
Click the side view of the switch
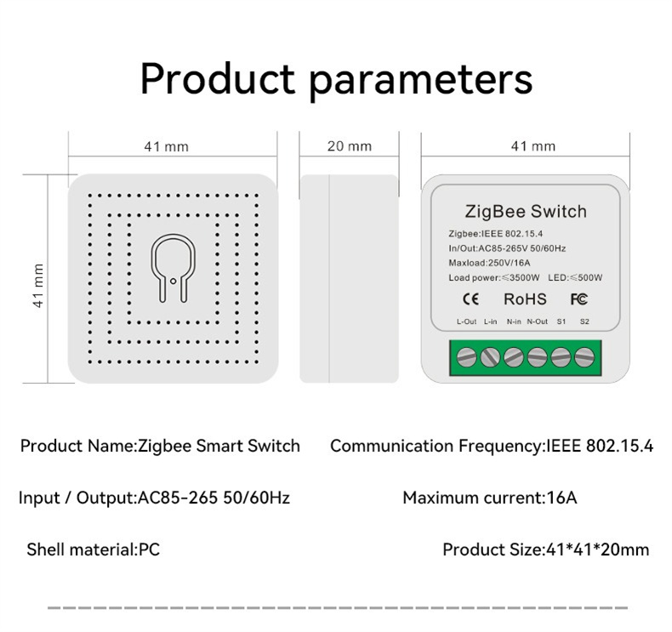tap(349, 278)
